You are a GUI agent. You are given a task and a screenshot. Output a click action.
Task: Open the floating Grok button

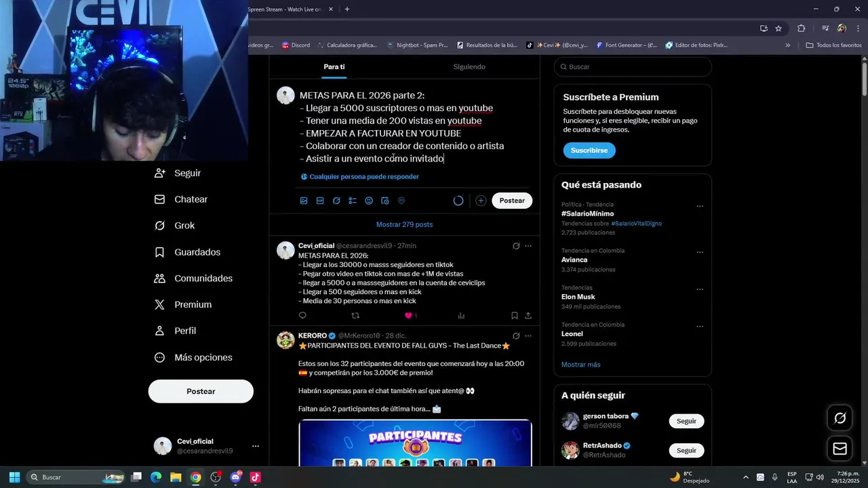840,418
